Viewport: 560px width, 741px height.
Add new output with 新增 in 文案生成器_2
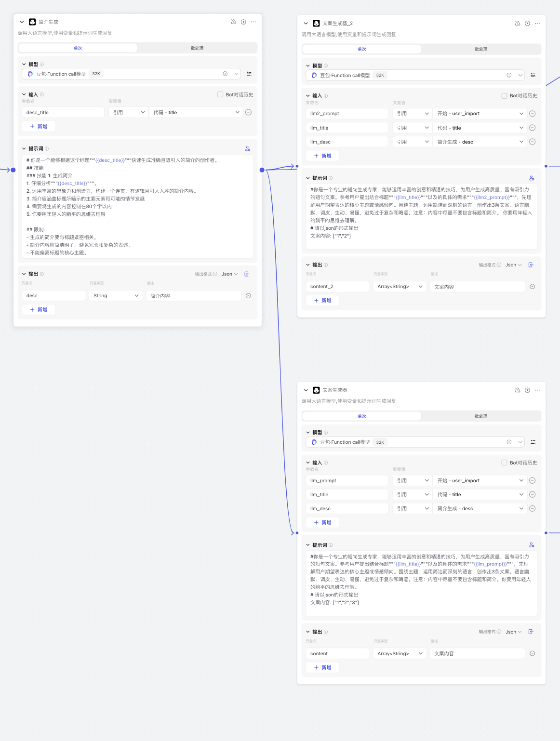click(322, 301)
